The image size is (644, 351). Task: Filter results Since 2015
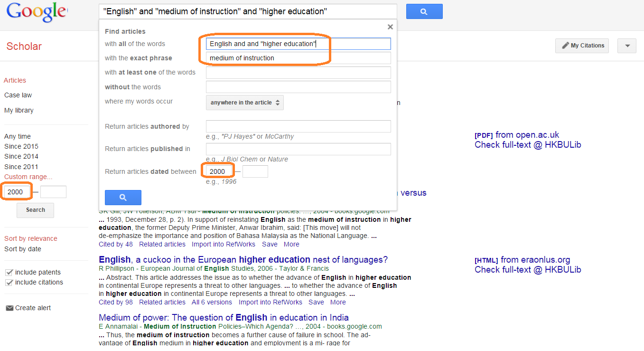pos(21,146)
